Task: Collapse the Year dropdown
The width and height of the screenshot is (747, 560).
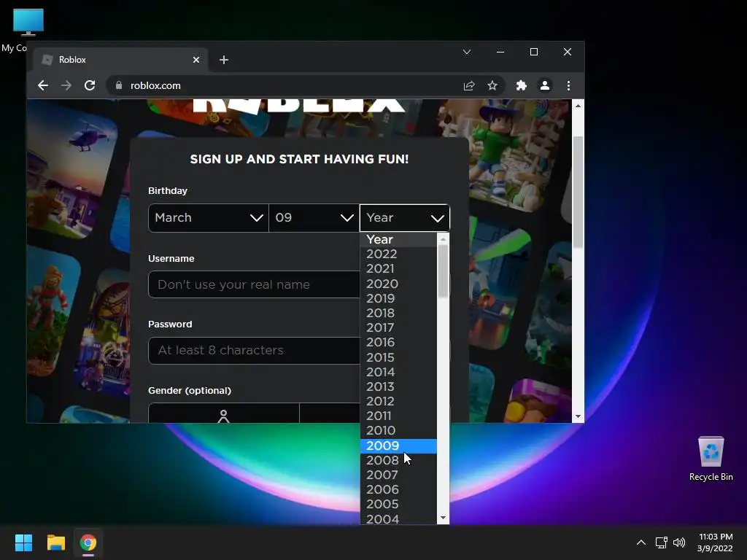Action: click(404, 218)
